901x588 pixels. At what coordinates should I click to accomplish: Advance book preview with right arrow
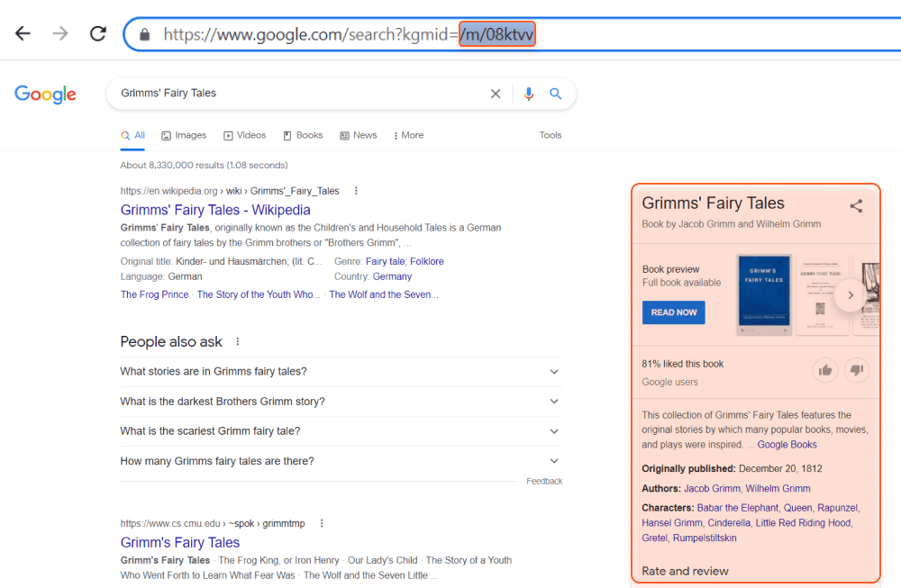tap(851, 295)
